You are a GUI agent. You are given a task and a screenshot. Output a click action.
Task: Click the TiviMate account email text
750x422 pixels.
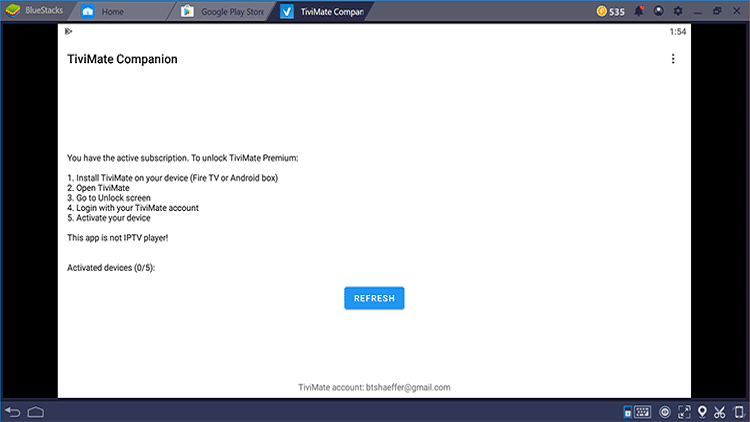tap(374, 387)
